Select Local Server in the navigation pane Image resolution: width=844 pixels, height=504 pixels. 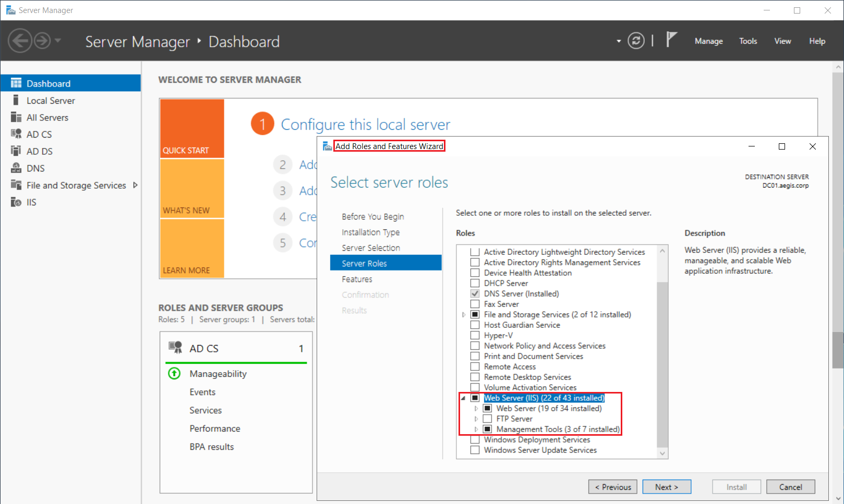[x=50, y=100]
